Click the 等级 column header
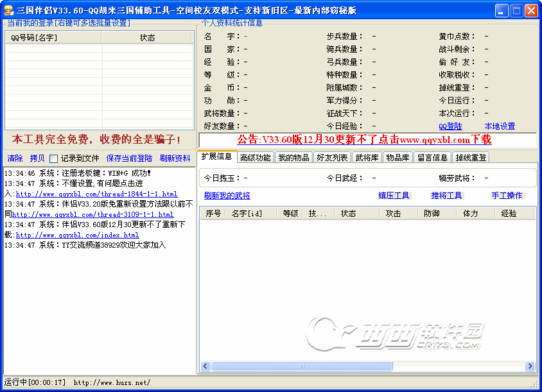The image size is (542, 392). click(290, 214)
